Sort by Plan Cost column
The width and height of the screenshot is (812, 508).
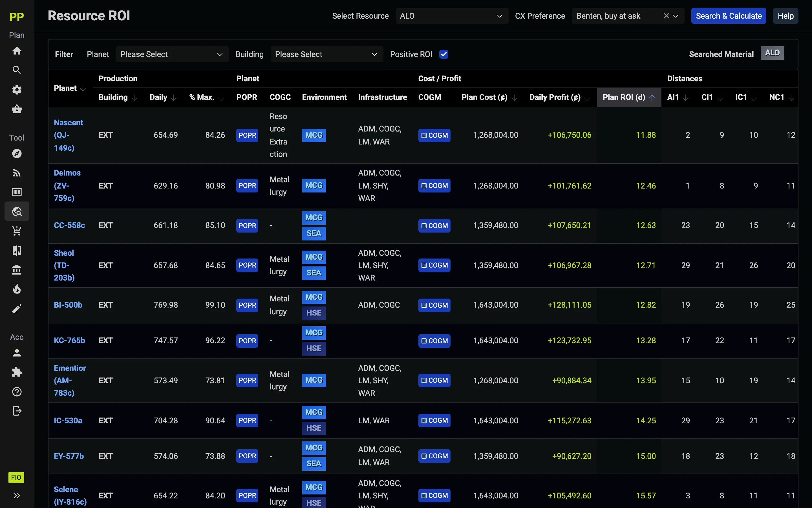(514, 97)
